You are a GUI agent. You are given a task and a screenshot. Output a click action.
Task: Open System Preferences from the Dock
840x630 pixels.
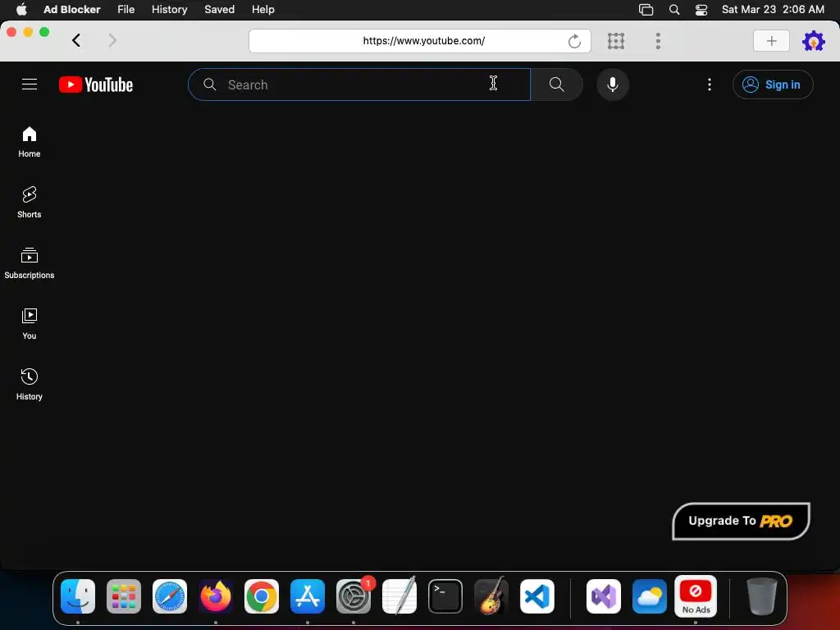[x=354, y=596]
